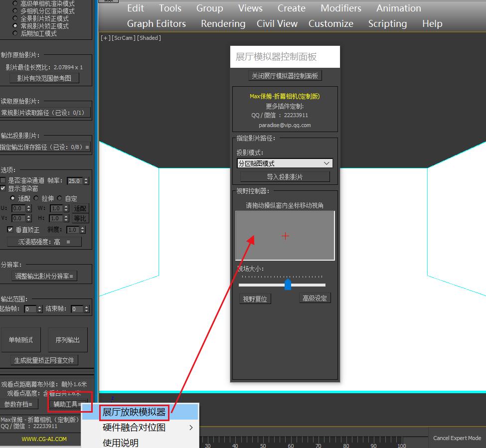This screenshot has height=448, width=486.
Task: Click the 视场大小 slider handle
Action: point(288,284)
